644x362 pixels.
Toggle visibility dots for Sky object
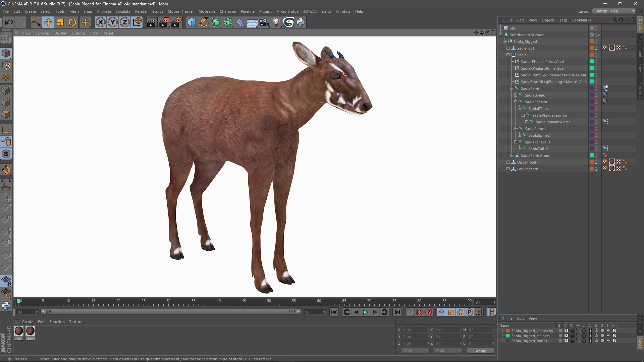(596, 28)
